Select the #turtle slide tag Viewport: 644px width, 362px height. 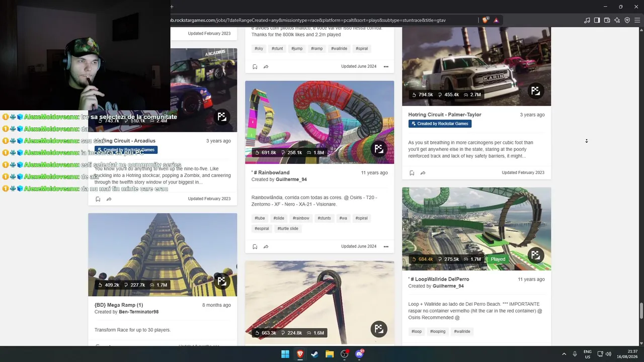288,228
